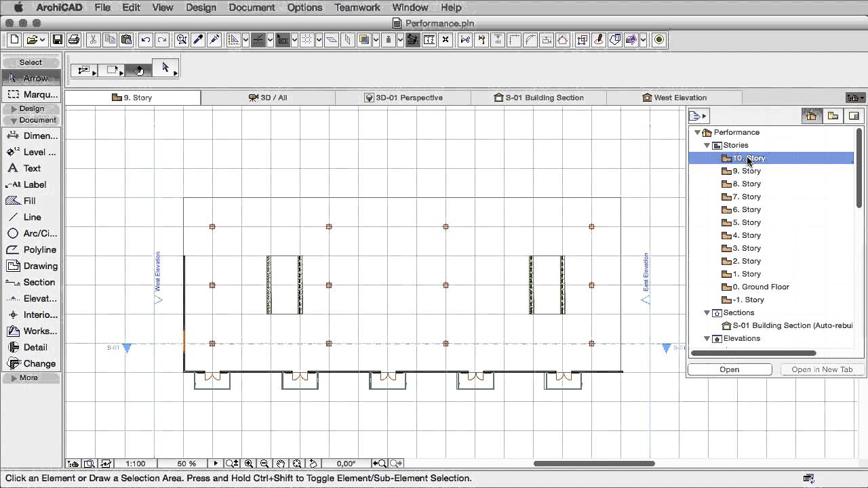Image resolution: width=868 pixels, height=488 pixels.
Task: Collapse the Performance project tree node
Action: [x=697, y=132]
